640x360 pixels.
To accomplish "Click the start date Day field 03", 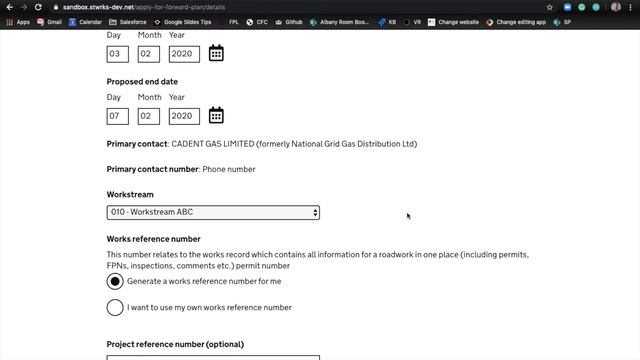I will pos(118,54).
